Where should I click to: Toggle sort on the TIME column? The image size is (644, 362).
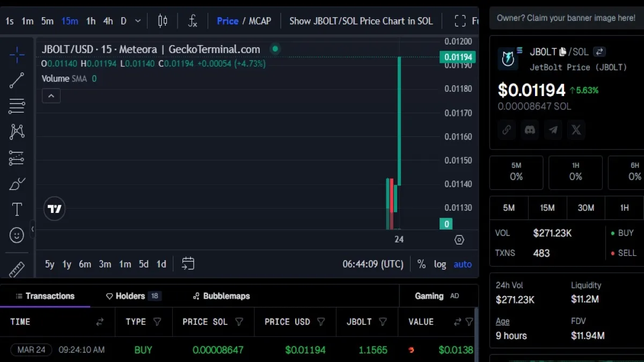pos(100,322)
